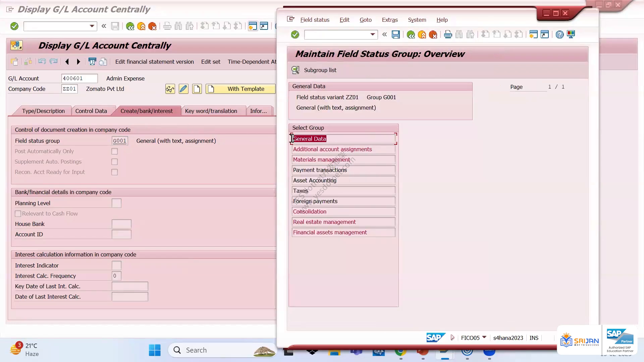This screenshot has width=644, height=362.
Task: Click the Change pencil icon button
Action: pyautogui.click(x=183, y=89)
